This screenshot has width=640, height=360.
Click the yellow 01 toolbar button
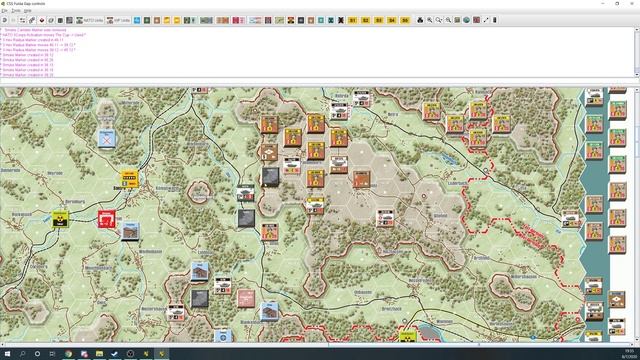point(353,20)
